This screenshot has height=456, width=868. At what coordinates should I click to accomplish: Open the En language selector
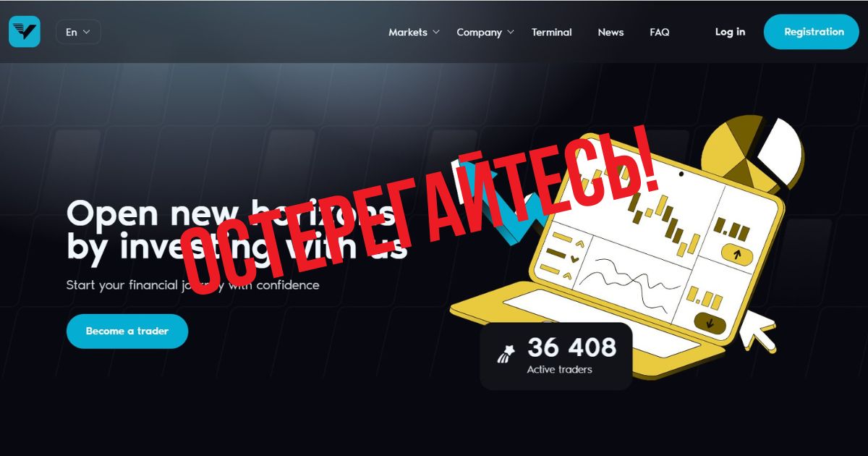tap(78, 32)
